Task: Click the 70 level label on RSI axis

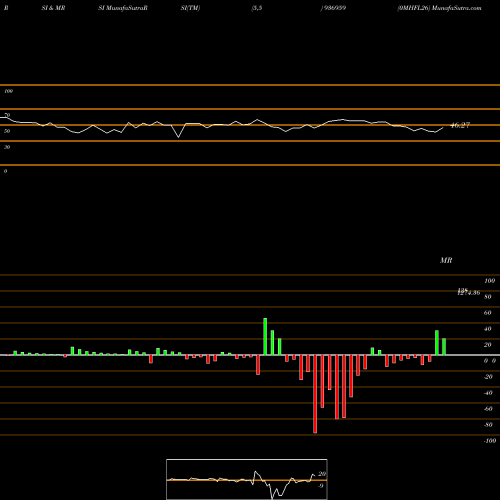Action: click(7, 115)
